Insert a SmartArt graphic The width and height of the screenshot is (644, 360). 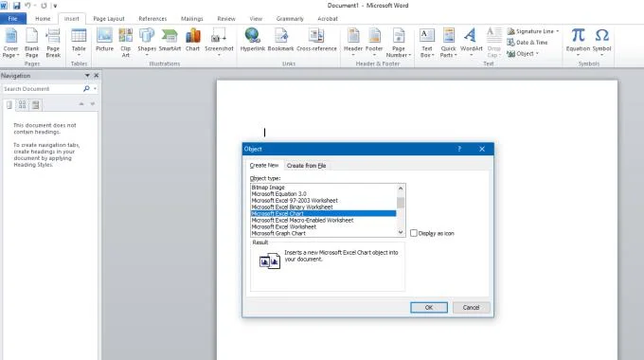click(170, 41)
